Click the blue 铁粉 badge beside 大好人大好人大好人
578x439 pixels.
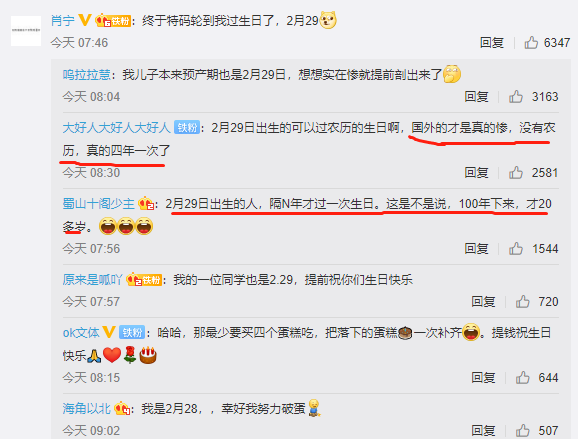point(187,128)
